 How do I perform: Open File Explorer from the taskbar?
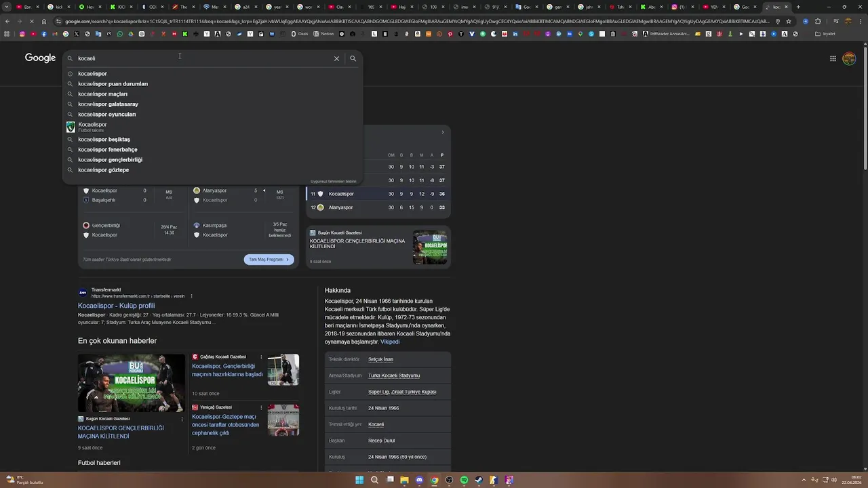point(404,480)
